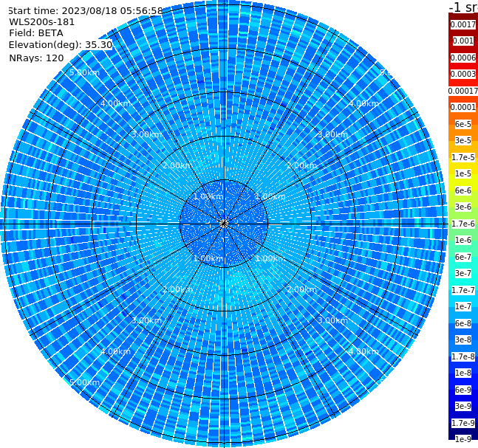478x448 pixels.
Task: Select the 1e-9 colorbar bottom label
Action: click(463, 439)
